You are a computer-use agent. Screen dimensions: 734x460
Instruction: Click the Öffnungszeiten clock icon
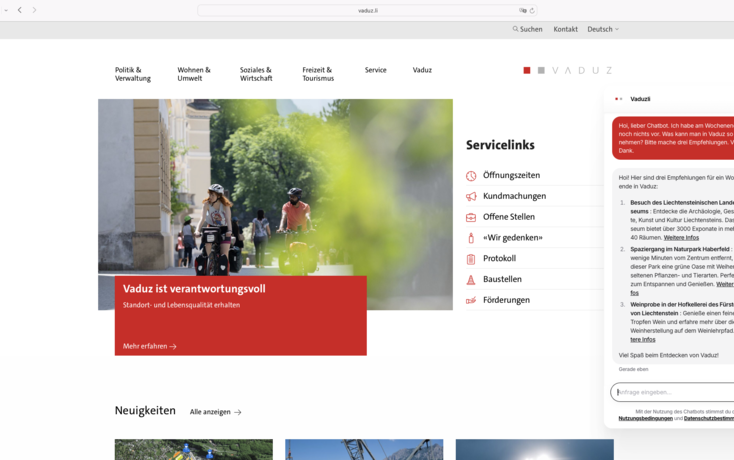click(471, 175)
